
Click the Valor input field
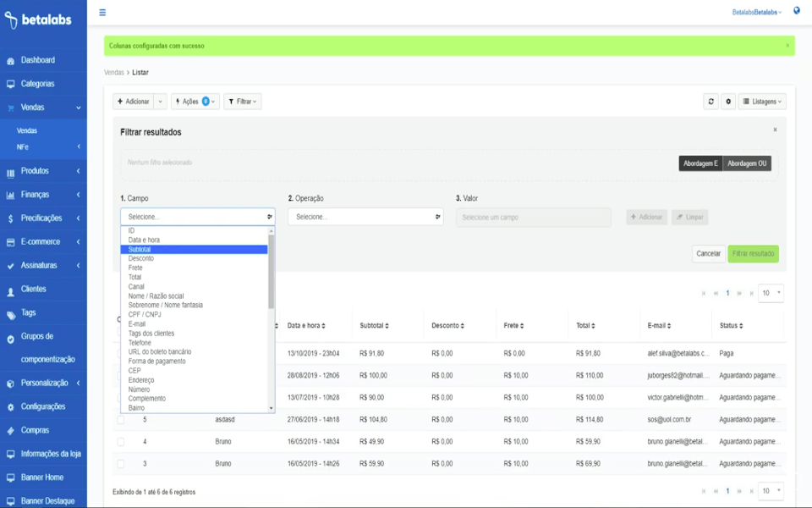click(x=534, y=218)
